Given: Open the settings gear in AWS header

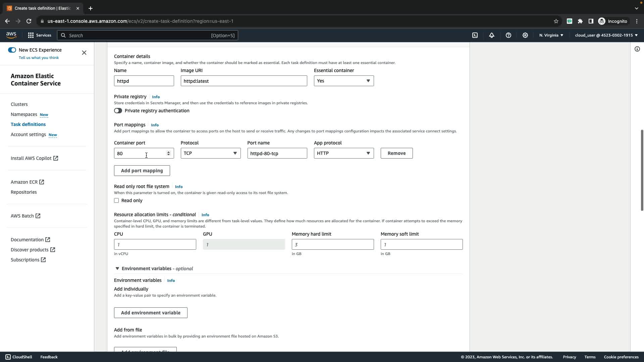Looking at the screenshot, I should [x=525, y=35].
